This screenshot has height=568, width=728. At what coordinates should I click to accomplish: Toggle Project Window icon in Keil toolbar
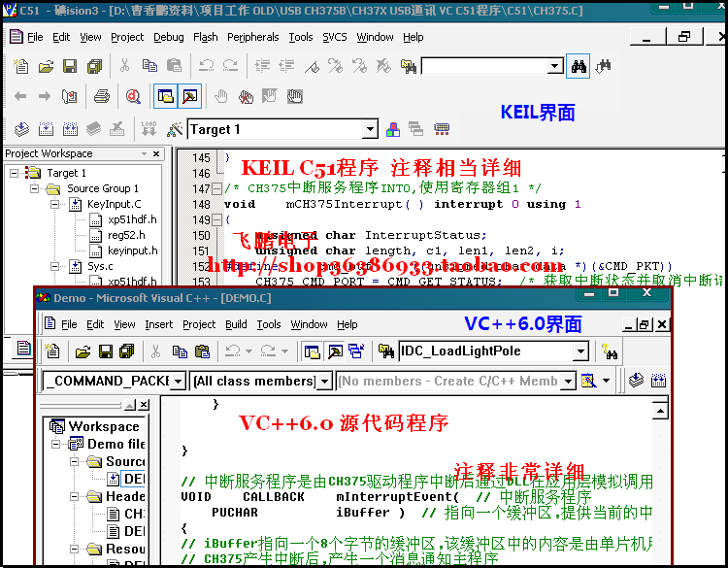pos(165,96)
